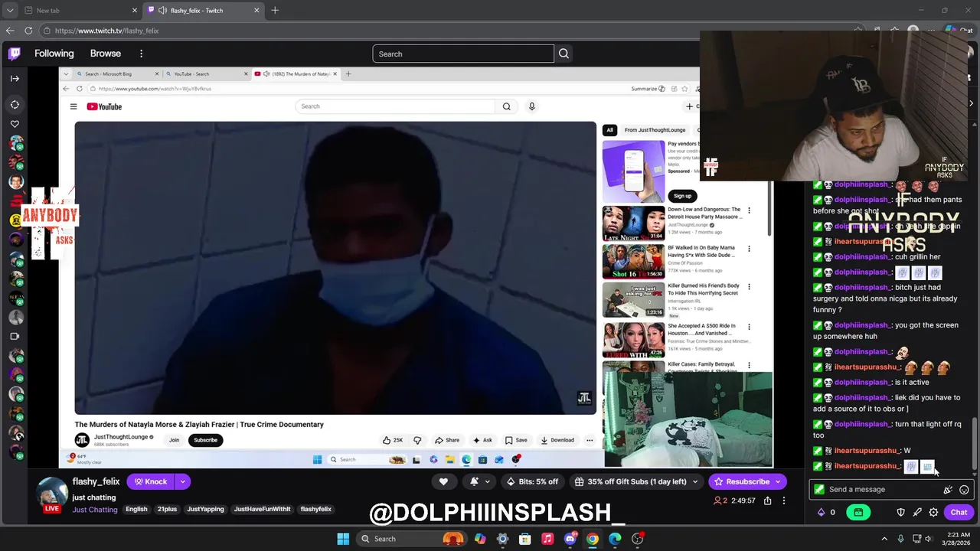Focus the Twitch Search input field
Image resolution: width=980 pixels, height=551 pixels.
click(x=463, y=54)
